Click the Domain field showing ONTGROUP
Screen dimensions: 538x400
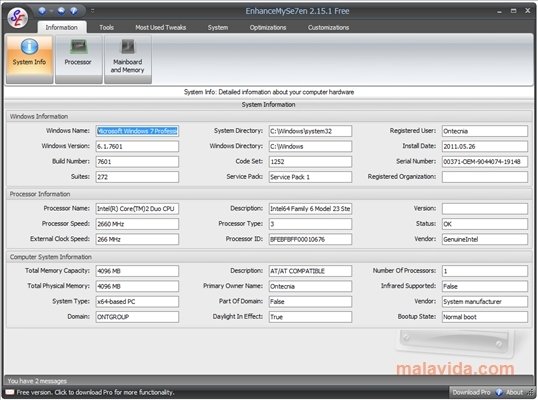pos(137,317)
